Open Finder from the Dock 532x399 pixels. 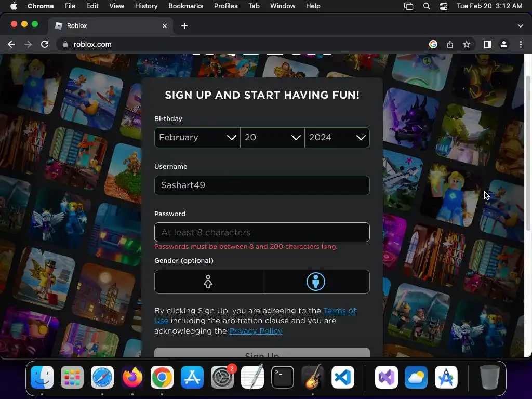click(x=42, y=377)
